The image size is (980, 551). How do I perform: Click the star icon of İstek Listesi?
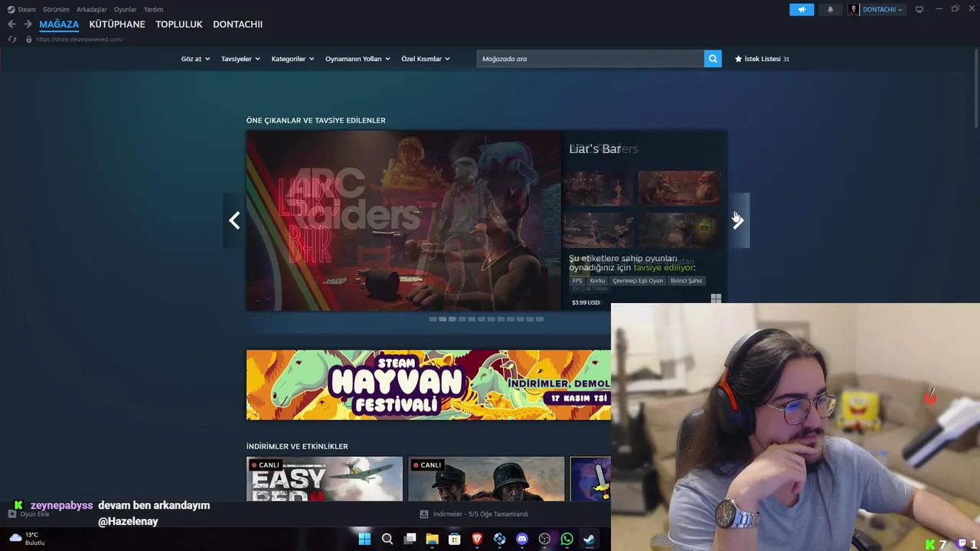click(x=739, y=59)
